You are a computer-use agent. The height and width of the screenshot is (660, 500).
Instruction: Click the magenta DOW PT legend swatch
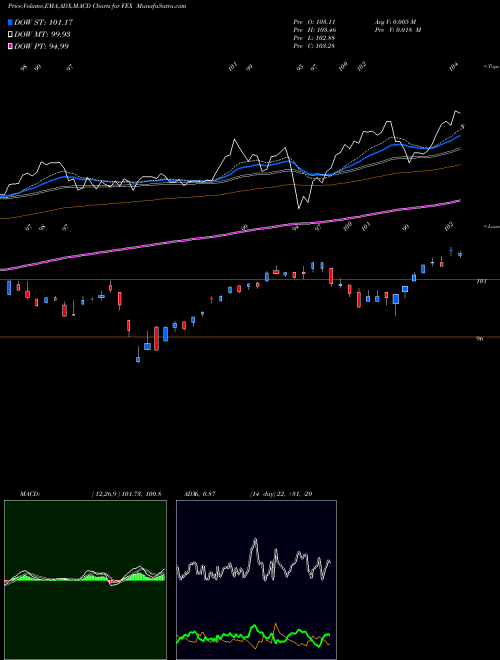[x=10, y=47]
